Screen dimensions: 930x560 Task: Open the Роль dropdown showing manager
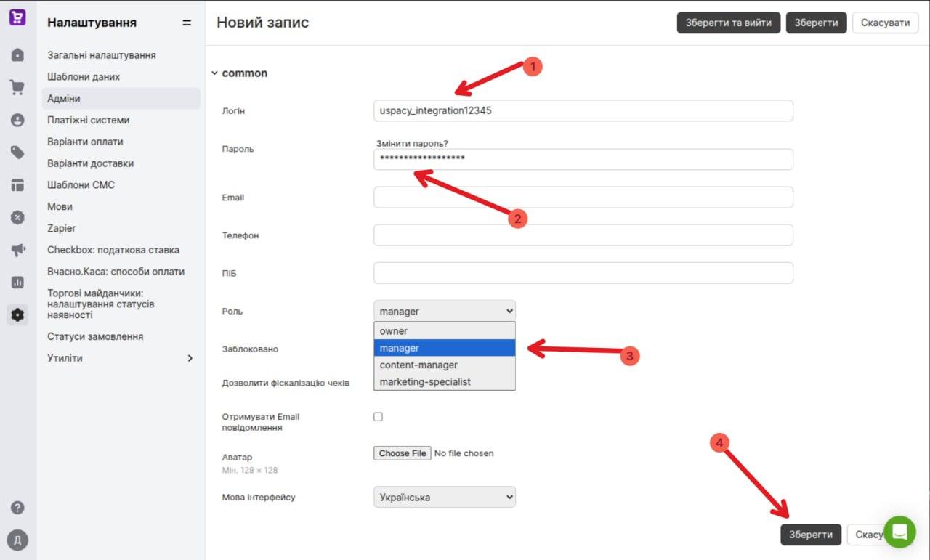tap(445, 311)
